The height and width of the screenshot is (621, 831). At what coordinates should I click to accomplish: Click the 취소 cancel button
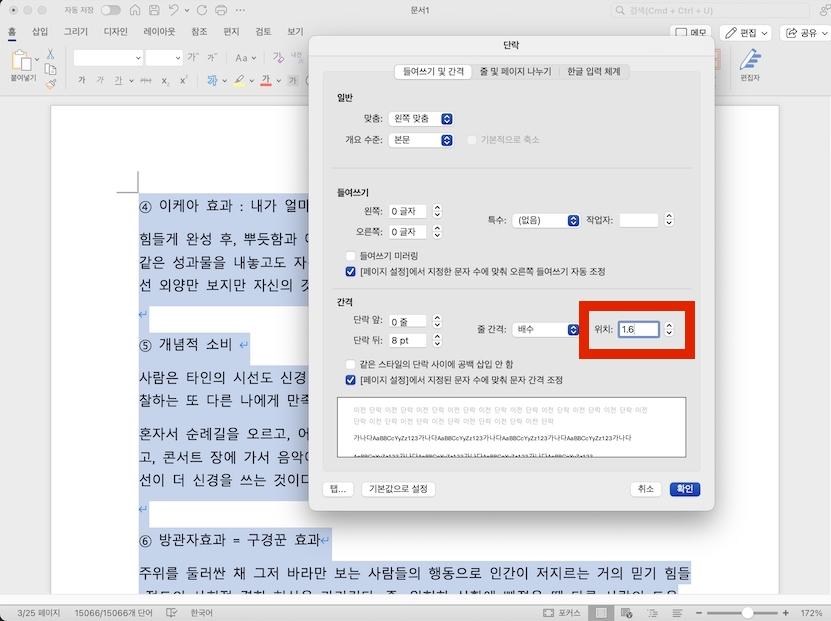(646, 489)
